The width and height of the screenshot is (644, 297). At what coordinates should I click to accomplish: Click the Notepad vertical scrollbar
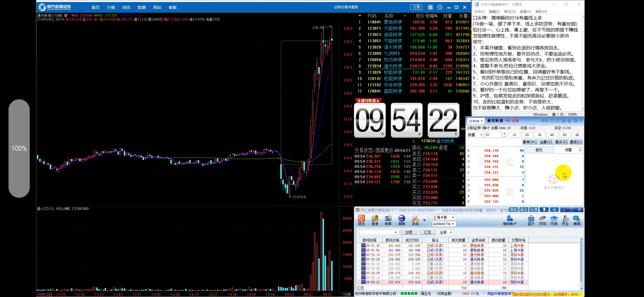(x=583, y=63)
